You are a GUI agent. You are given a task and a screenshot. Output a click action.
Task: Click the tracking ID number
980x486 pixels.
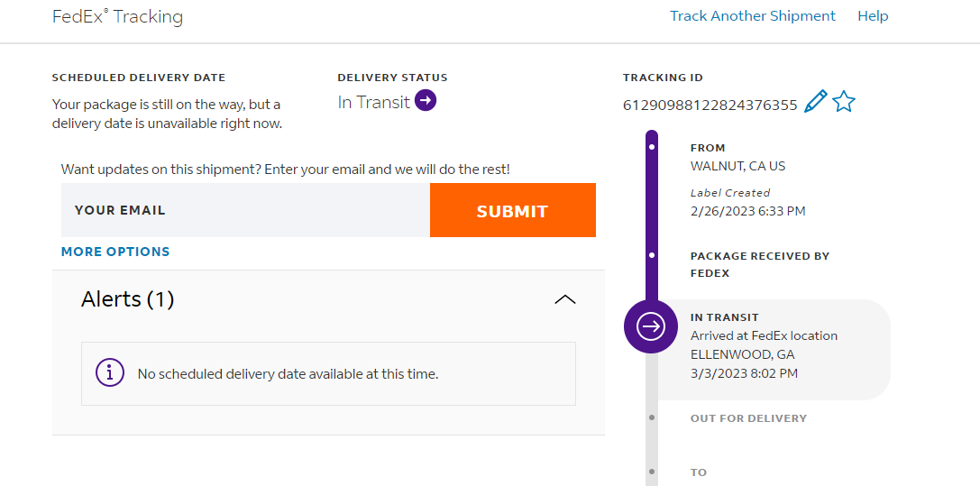pyautogui.click(x=710, y=105)
